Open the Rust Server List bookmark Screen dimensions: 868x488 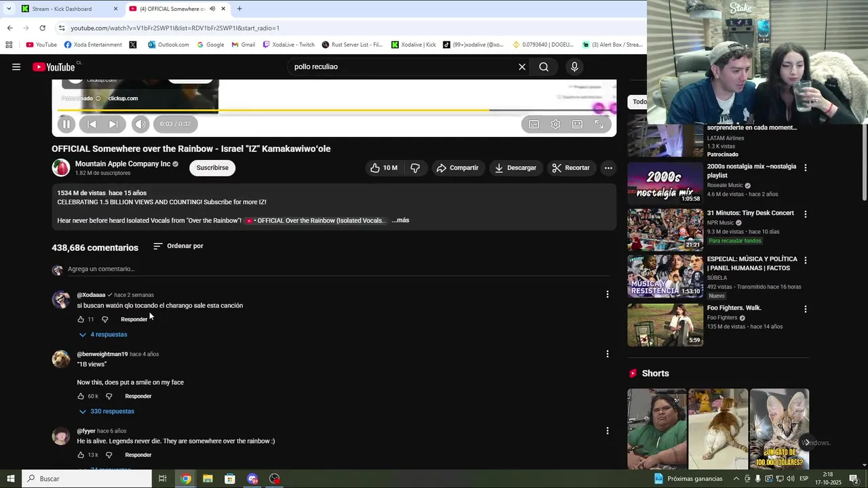click(353, 45)
